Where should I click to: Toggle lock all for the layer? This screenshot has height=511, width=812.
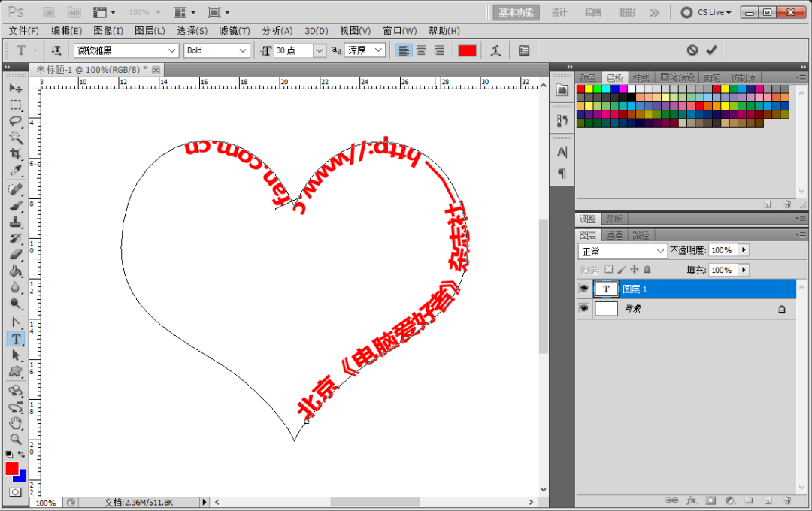[647, 269]
